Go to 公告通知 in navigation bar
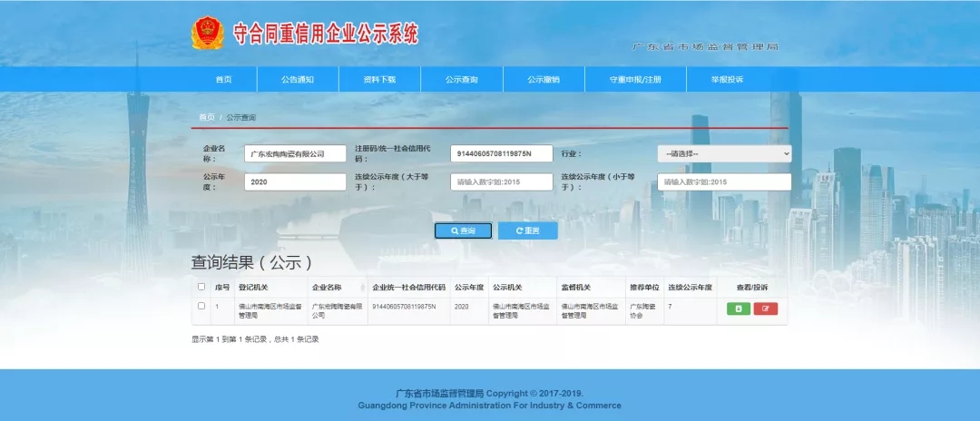This screenshot has width=980, height=421. click(x=298, y=80)
